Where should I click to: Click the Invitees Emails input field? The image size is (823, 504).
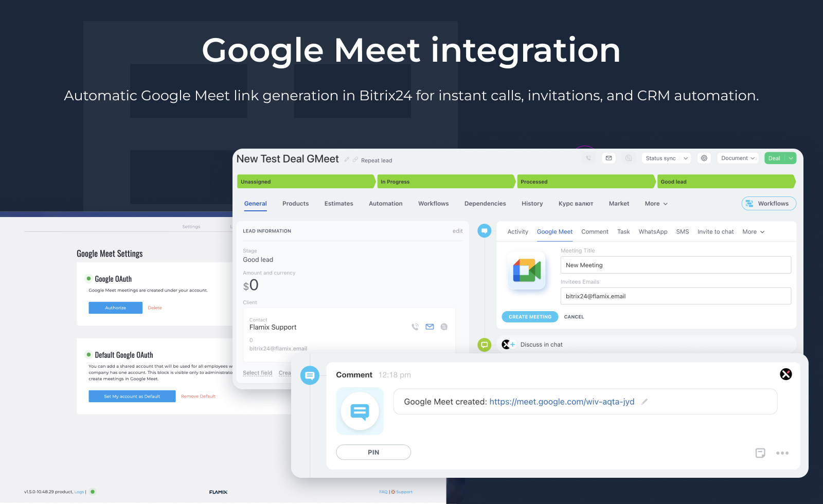(x=675, y=296)
